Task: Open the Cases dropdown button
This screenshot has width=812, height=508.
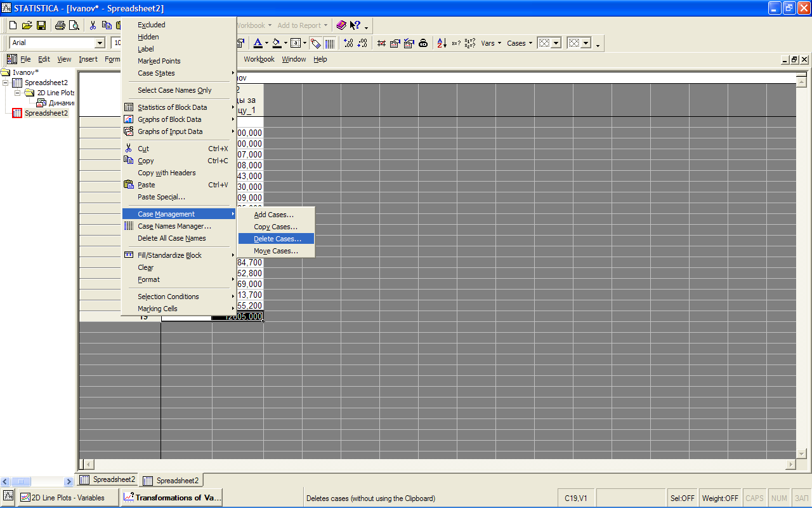Action: 520,43
